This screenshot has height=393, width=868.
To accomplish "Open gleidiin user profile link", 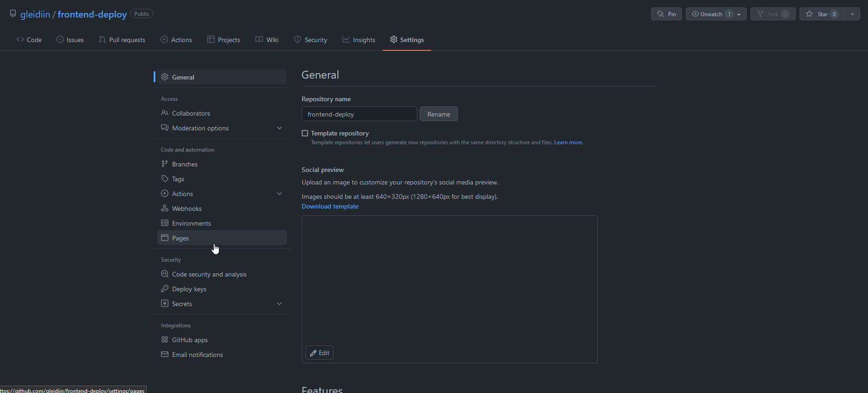I will (35, 14).
